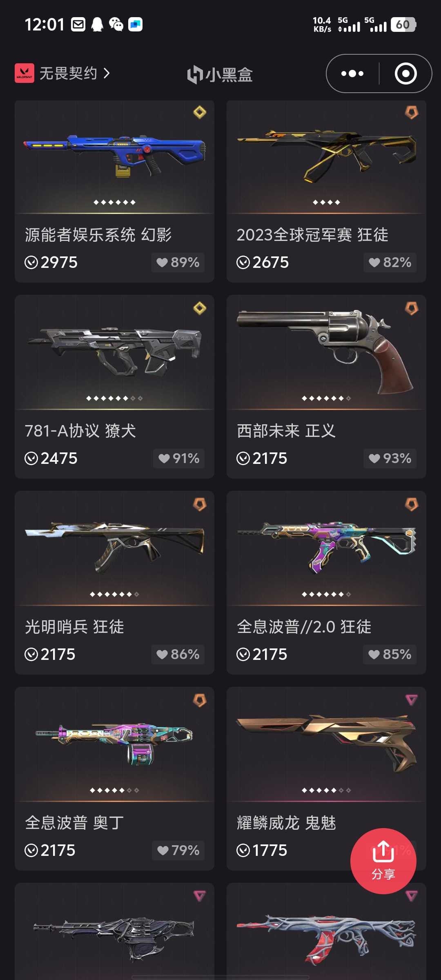Tap the red 分享 share button
The image size is (441, 980).
tap(383, 861)
